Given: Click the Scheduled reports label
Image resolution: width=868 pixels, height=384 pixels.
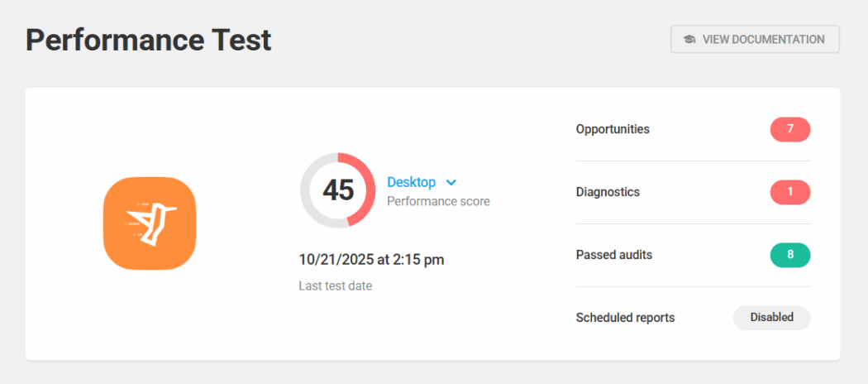Looking at the screenshot, I should coord(625,318).
